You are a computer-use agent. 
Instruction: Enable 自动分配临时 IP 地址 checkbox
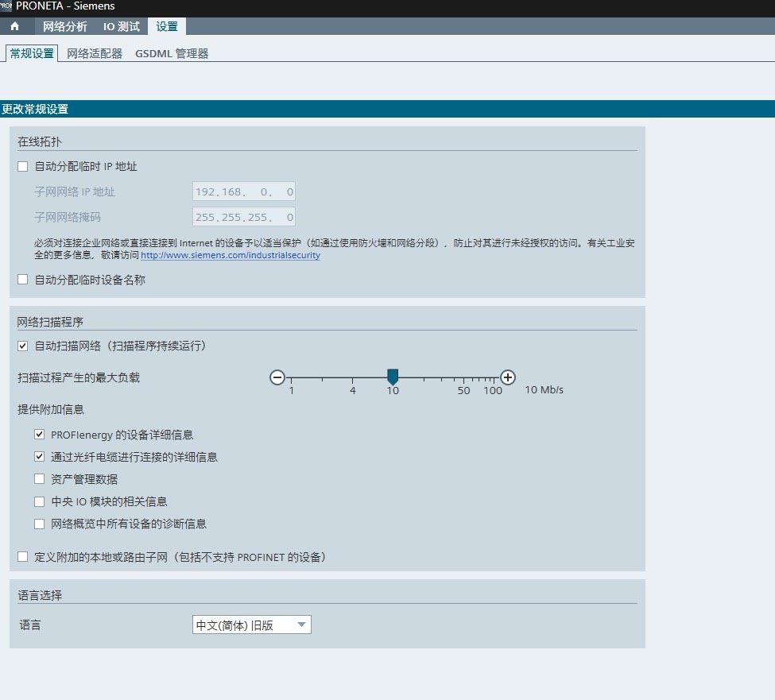(x=22, y=167)
